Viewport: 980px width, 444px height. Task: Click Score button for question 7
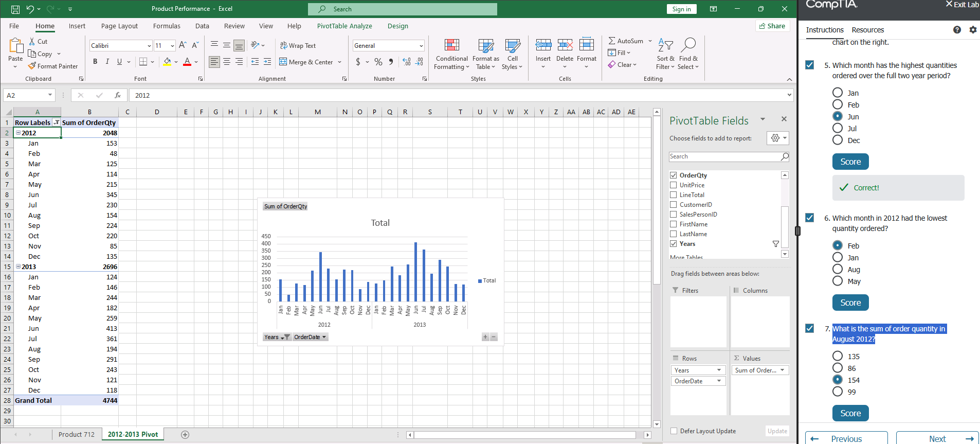(850, 413)
